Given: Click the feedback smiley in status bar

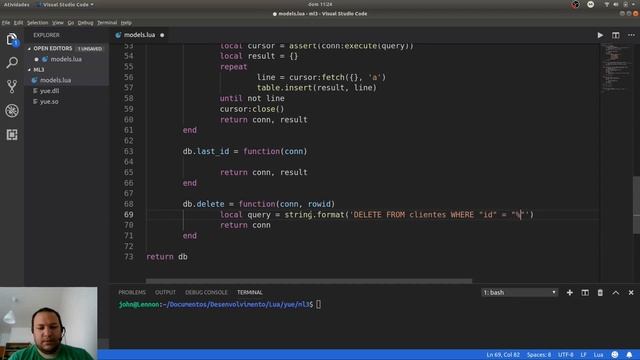Looking at the screenshot, I should pos(615,355).
